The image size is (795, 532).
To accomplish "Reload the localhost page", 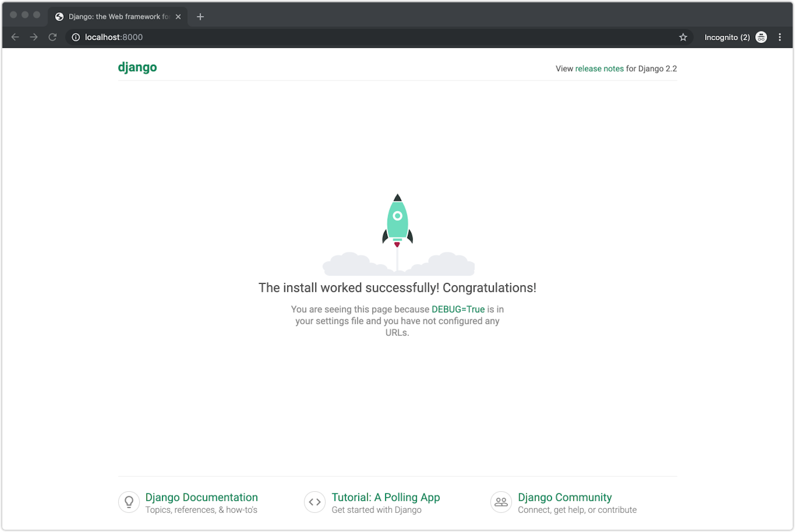I will pos(52,37).
